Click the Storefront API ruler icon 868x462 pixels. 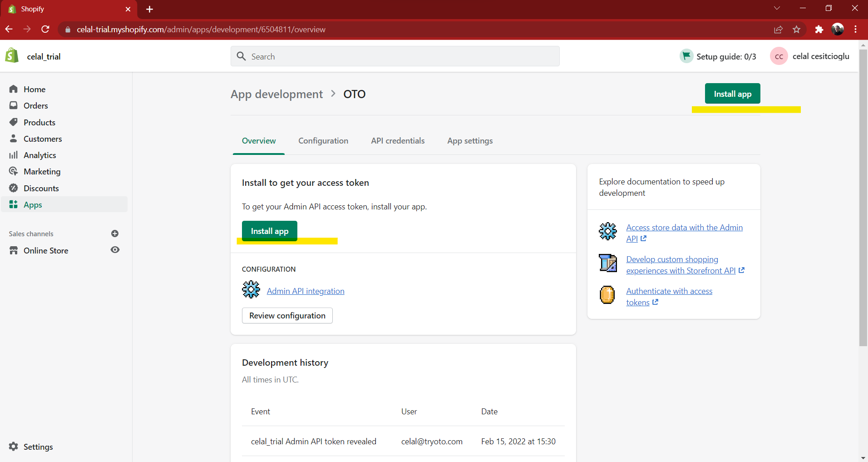pos(607,263)
